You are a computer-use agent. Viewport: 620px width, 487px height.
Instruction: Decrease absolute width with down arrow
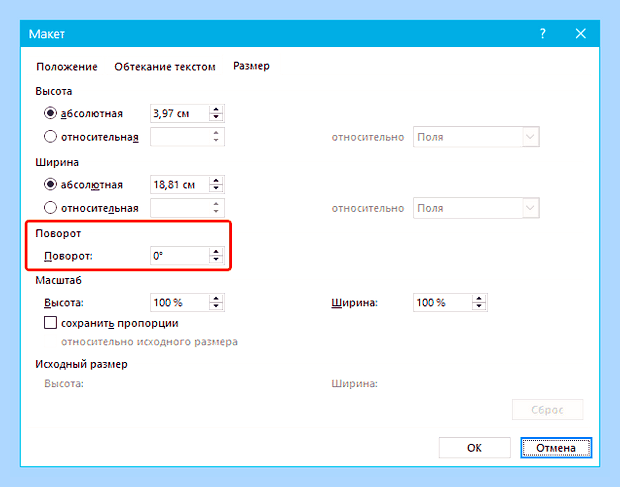[216, 189]
